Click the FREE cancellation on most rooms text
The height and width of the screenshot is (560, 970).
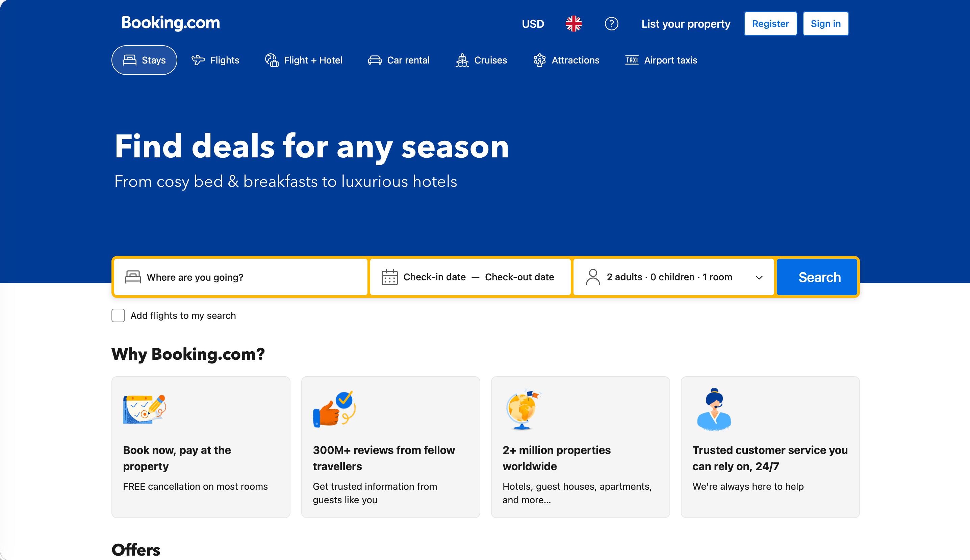(x=195, y=487)
